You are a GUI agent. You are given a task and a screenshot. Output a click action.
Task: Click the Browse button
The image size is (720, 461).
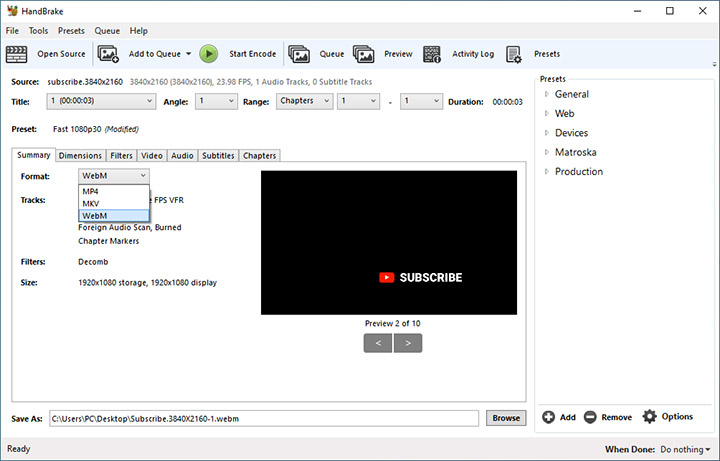[506, 418]
